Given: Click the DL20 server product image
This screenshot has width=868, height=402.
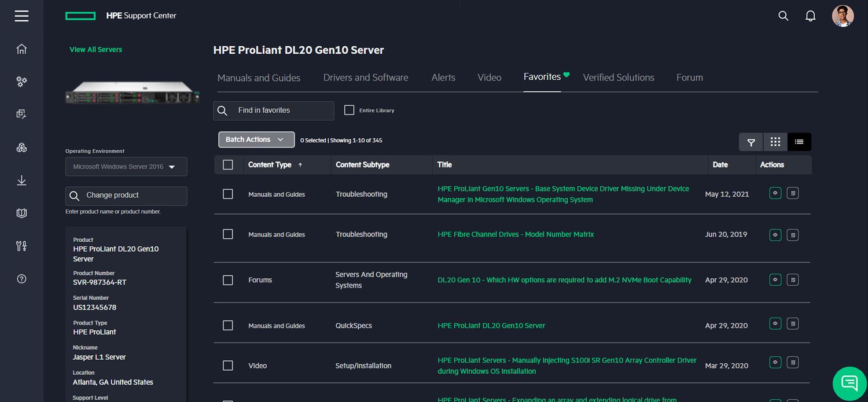Looking at the screenshot, I should (x=132, y=93).
